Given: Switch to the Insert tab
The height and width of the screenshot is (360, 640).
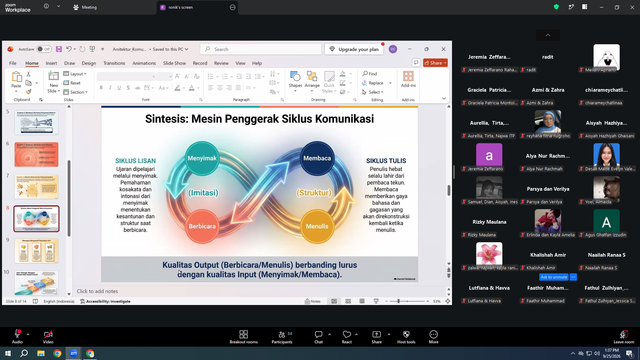Looking at the screenshot, I should click(51, 63).
